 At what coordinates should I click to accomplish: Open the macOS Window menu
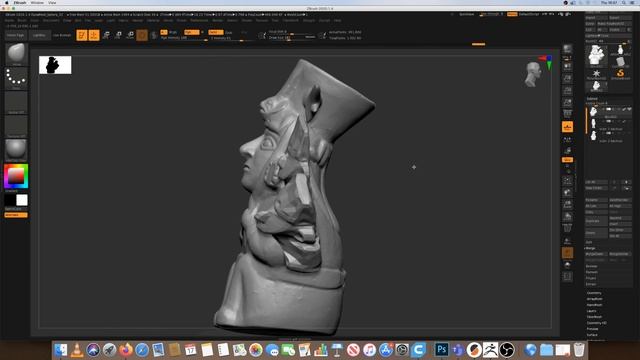point(37,2)
